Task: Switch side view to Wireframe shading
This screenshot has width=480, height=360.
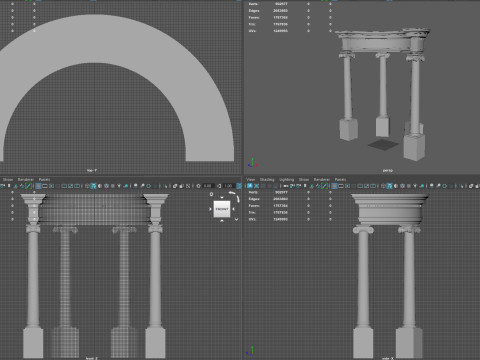Action: click(x=383, y=186)
